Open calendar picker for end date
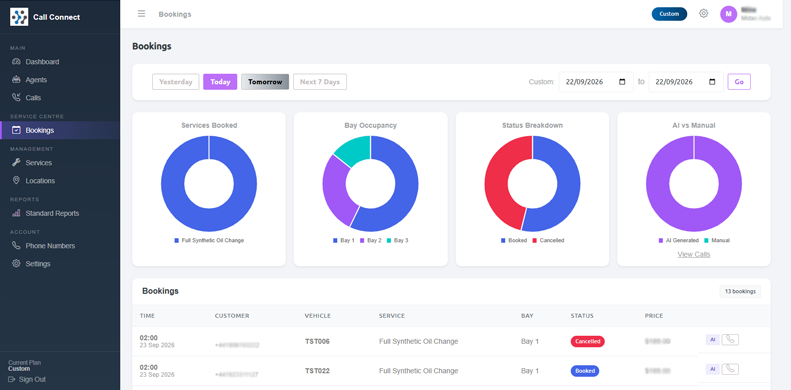This screenshot has height=390, width=791. [x=712, y=82]
